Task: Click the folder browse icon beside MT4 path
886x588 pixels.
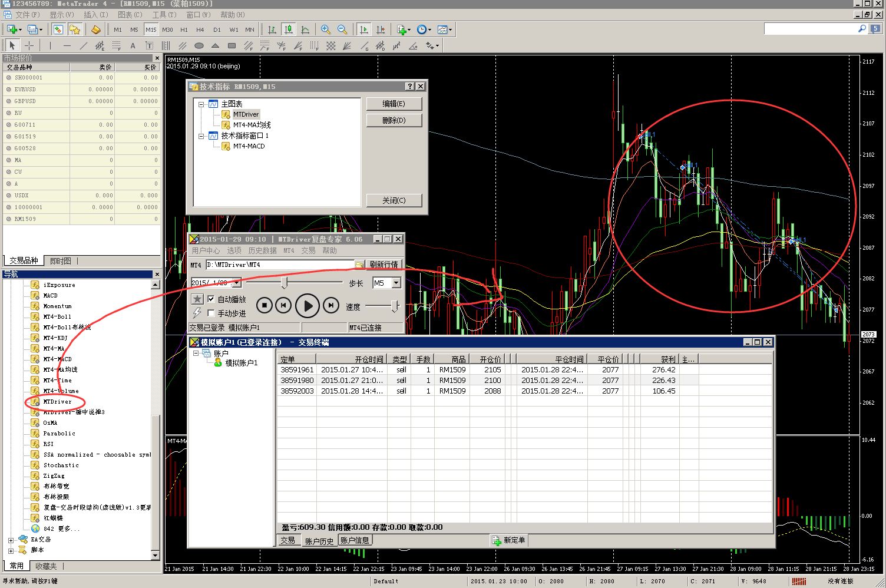Action: [x=359, y=265]
